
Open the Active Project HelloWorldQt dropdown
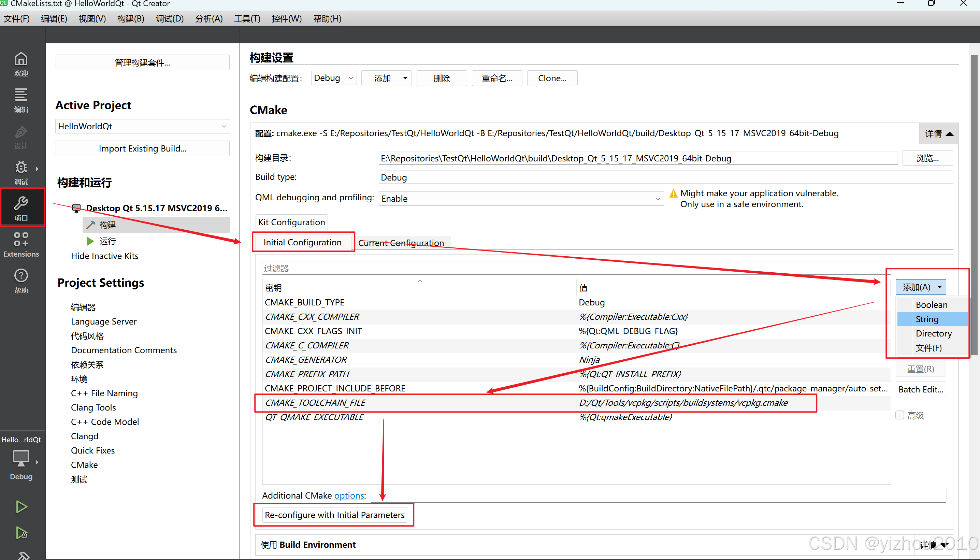142,126
